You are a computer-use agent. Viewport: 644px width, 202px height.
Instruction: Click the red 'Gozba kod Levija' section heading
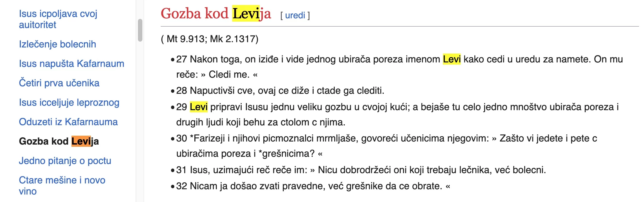coord(216,14)
